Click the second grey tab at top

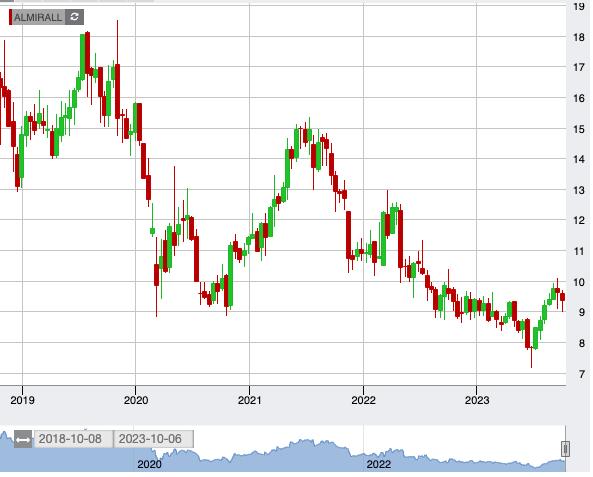coord(28,1)
